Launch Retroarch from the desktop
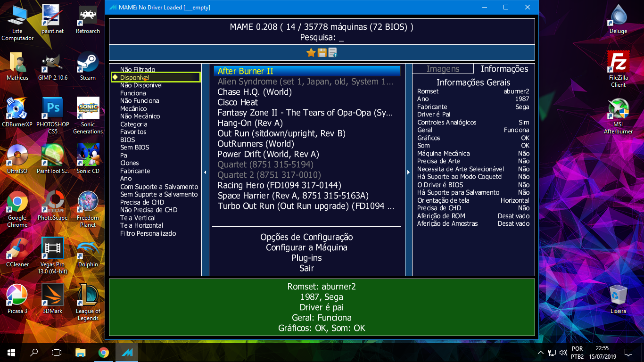 click(87, 19)
